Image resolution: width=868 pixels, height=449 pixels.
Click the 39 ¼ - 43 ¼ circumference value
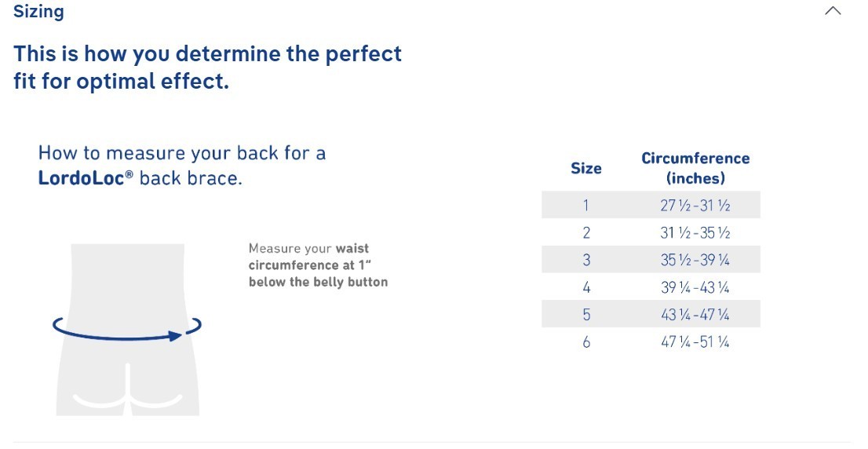point(695,287)
